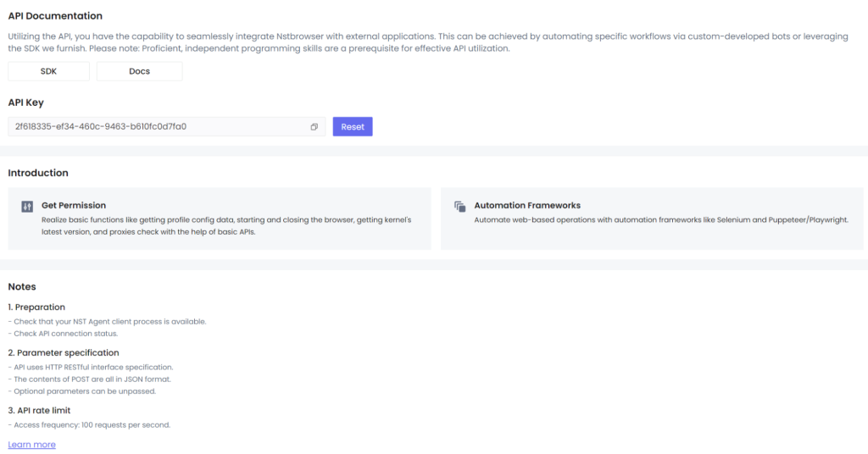Select the Automation Frameworks card title
The height and width of the screenshot is (454, 868).
click(527, 205)
